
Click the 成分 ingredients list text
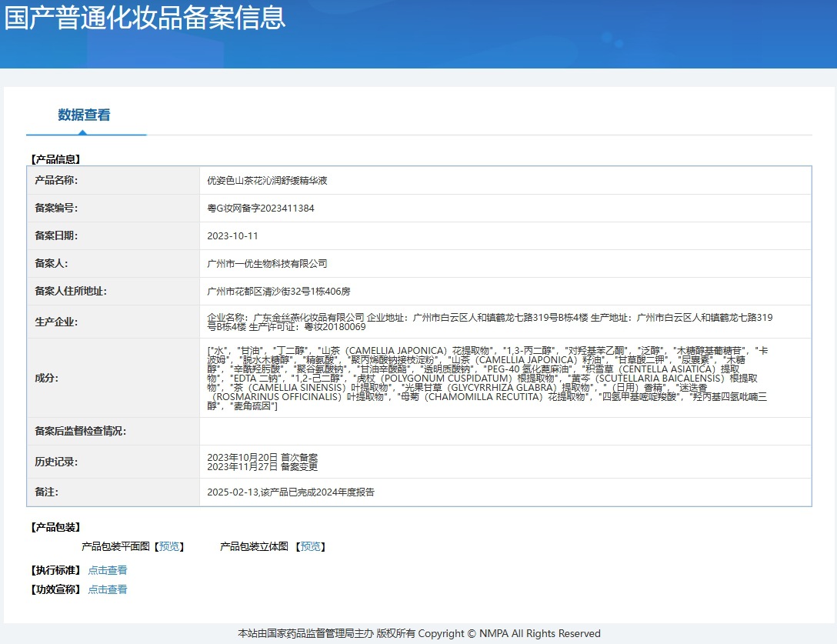(489, 378)
